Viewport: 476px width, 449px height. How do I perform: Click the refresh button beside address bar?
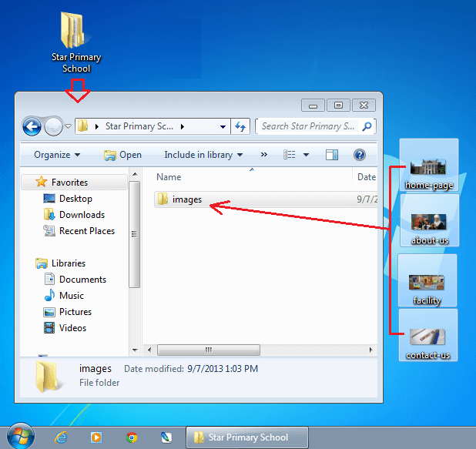(240, 126)
